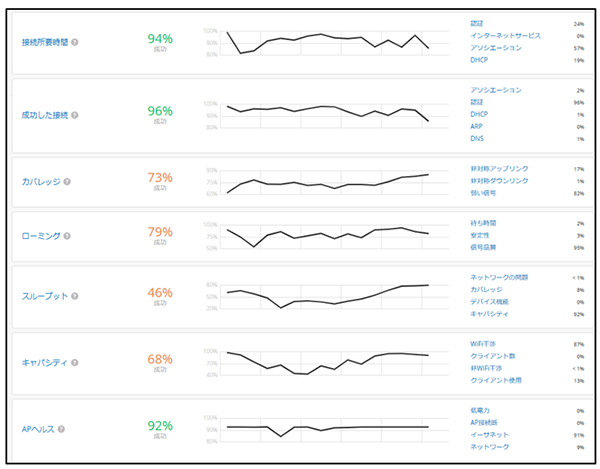This screenshot has height=469, width=600.
Task: Select the APヘルス metric title
Action: tap(37, 429)
